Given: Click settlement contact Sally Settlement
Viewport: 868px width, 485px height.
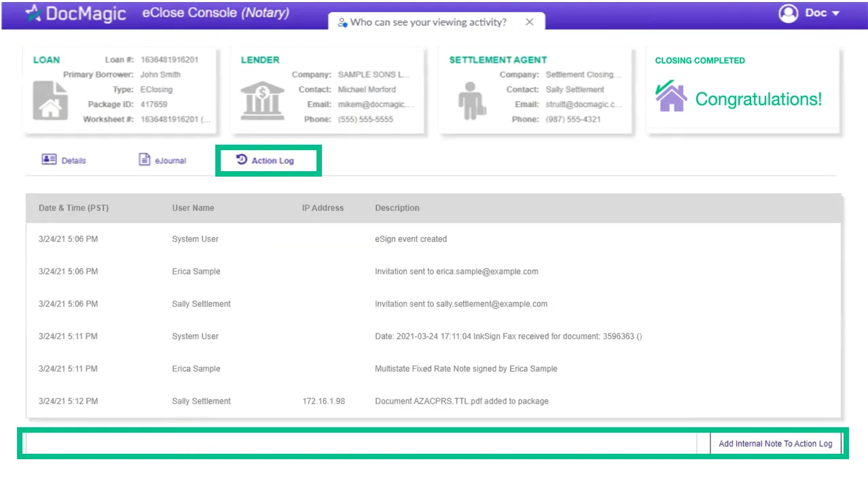Looking at the screenshot, I should (x=575, y=90).
